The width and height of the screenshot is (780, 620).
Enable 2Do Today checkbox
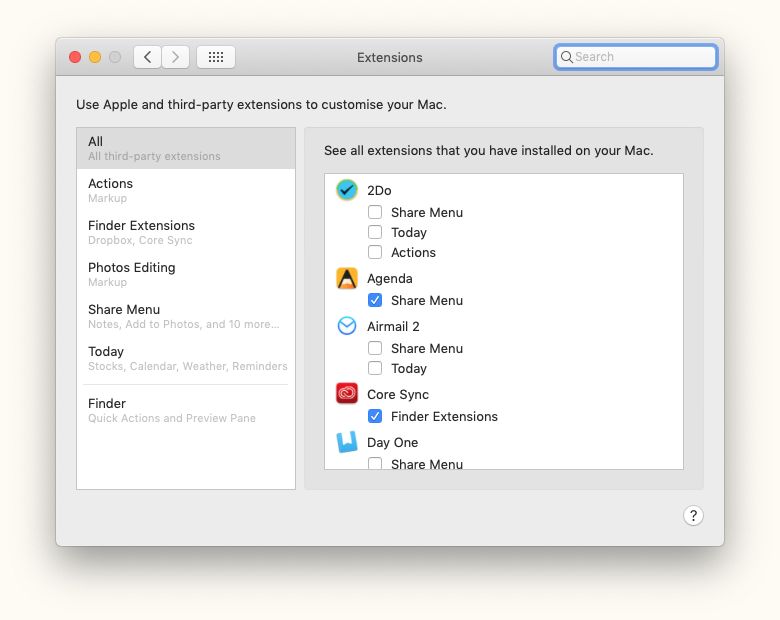click(x=375, y=232)
